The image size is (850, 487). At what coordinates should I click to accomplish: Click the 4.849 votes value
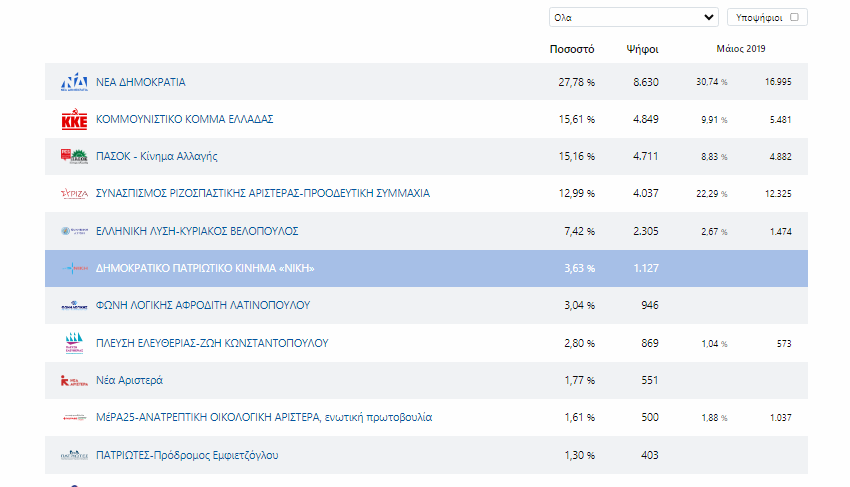646,119
